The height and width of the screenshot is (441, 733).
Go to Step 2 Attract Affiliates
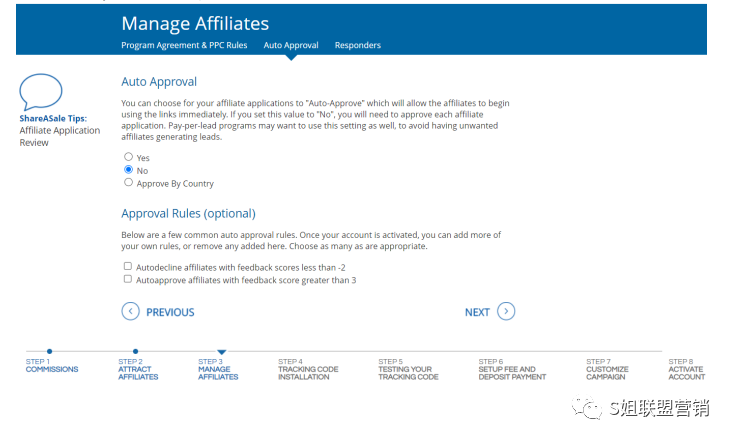coord(137,372)
